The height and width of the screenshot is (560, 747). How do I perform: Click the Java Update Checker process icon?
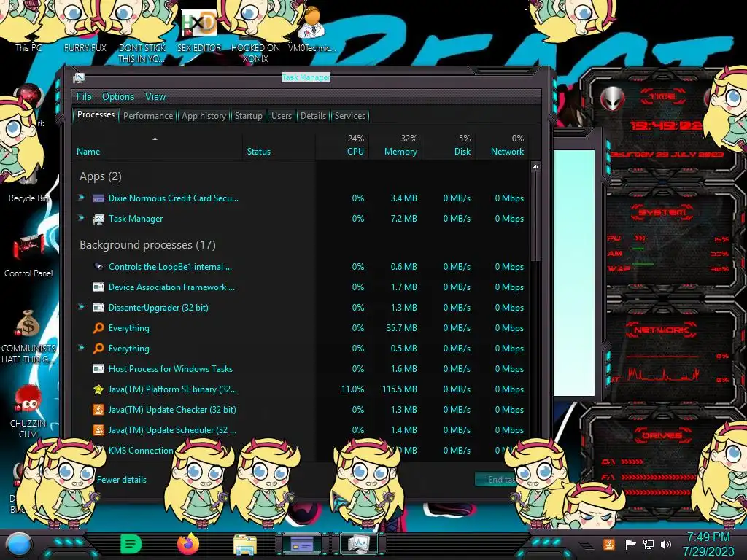coord(98,410)
